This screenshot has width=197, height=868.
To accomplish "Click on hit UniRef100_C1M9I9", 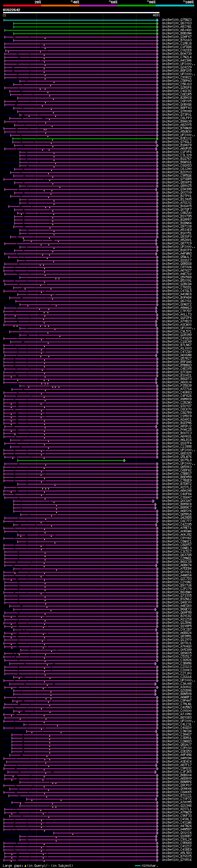I will click(177, 417).
